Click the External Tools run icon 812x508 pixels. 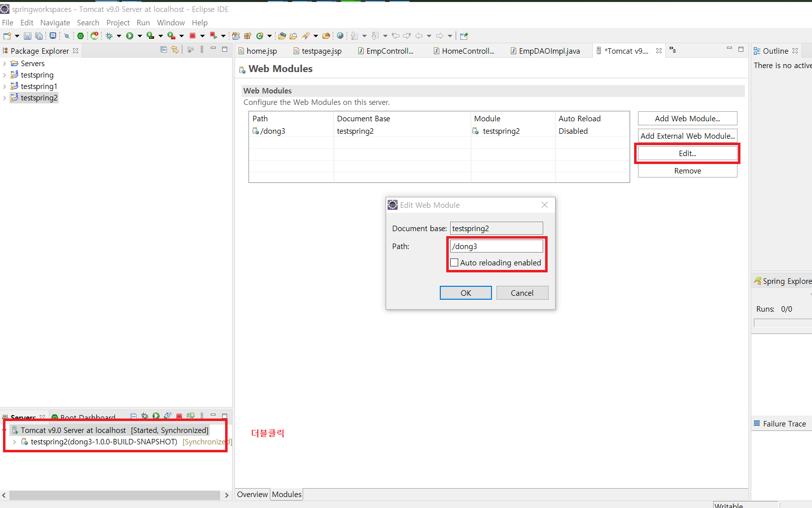coord(171,36)
